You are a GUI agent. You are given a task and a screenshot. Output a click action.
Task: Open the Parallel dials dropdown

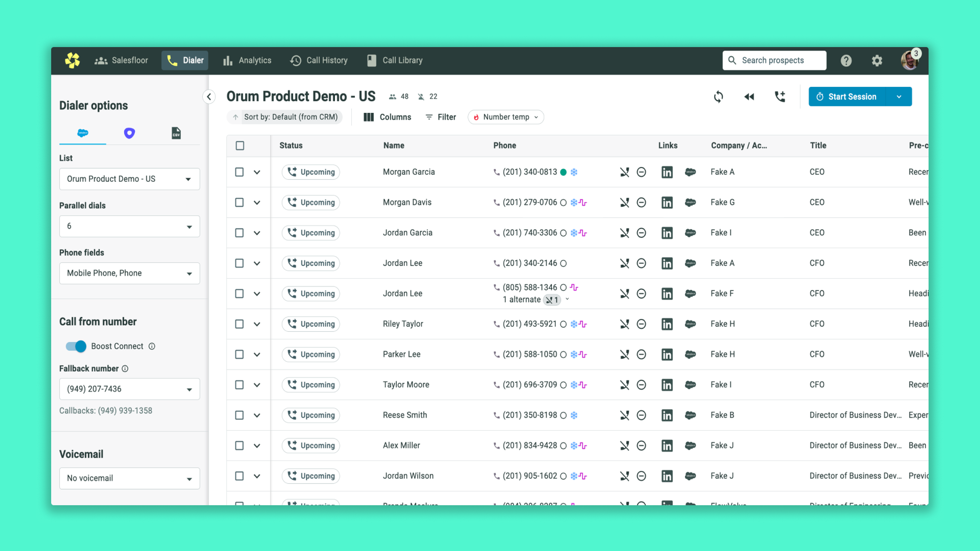coord(129,226)
